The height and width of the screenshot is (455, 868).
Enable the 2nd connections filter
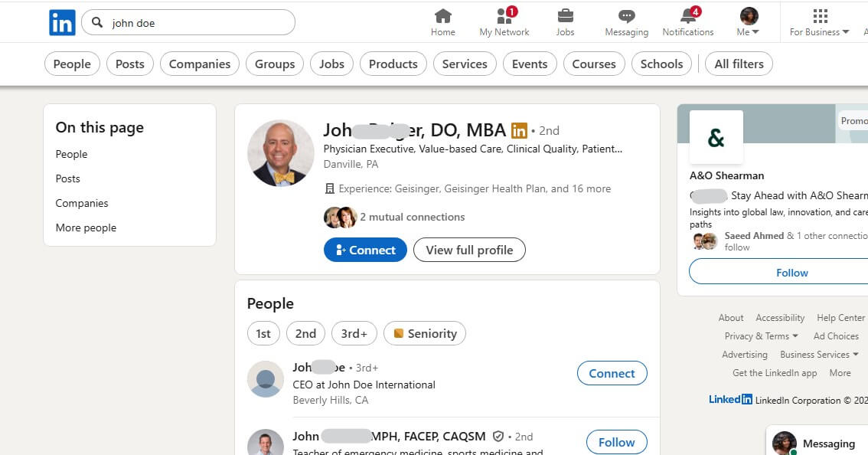(x=305, y=333)
